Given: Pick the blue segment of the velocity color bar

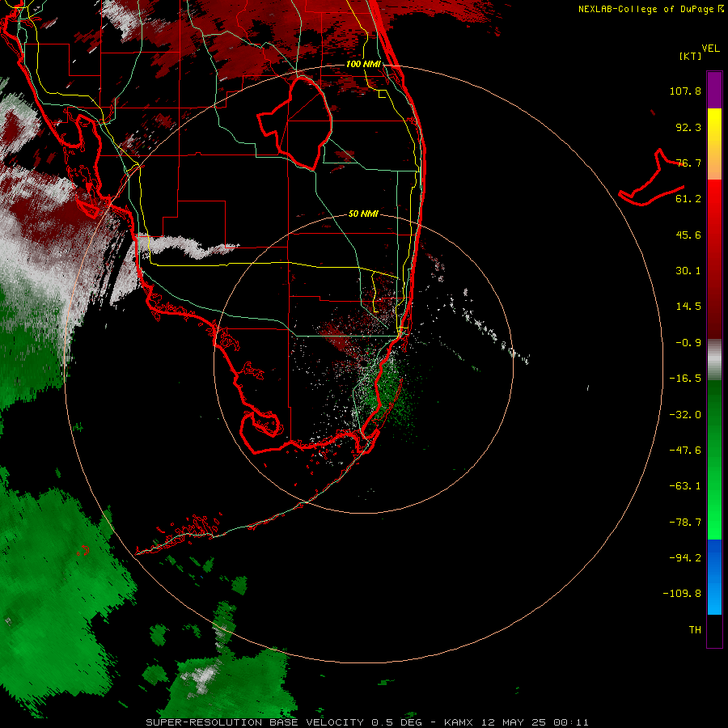Looking at the screenshot, I should tap(714, 577).
